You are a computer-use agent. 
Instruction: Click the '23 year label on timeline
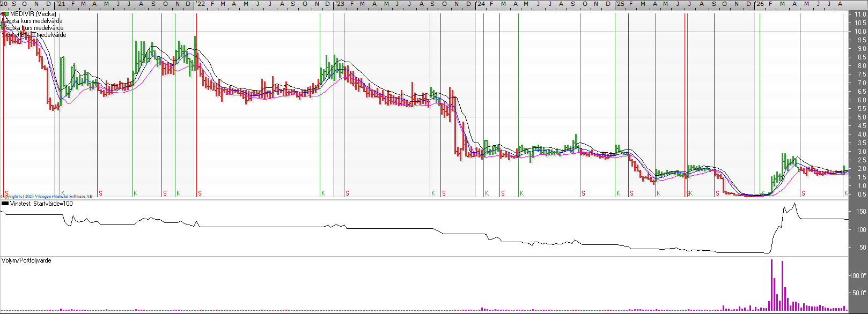click(340, 4)
